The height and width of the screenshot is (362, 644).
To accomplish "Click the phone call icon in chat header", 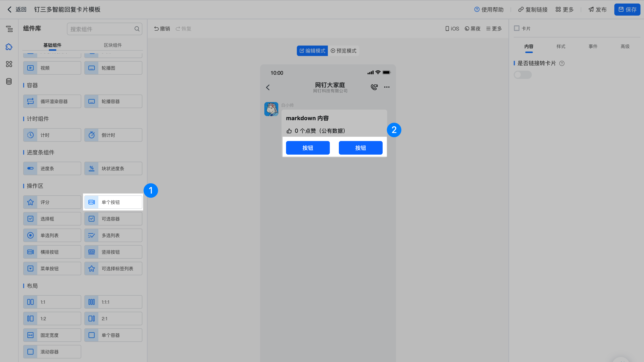I will [374, 87].
